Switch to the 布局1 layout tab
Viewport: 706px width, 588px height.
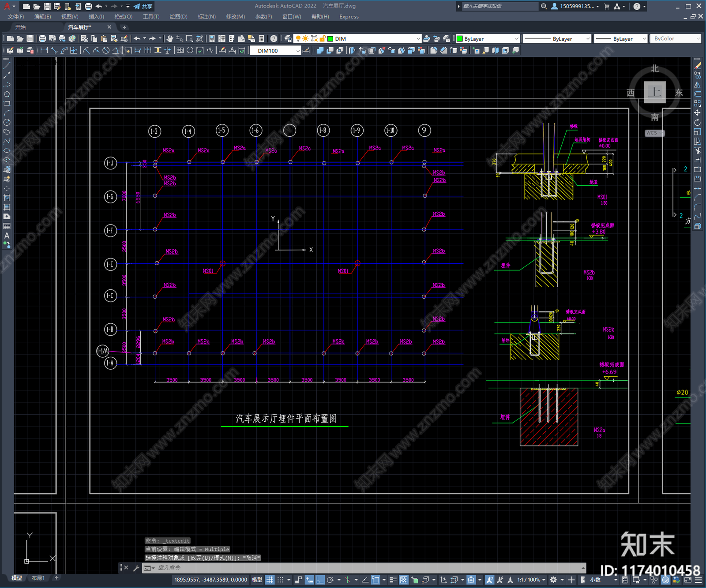click(x=38, y=578)
